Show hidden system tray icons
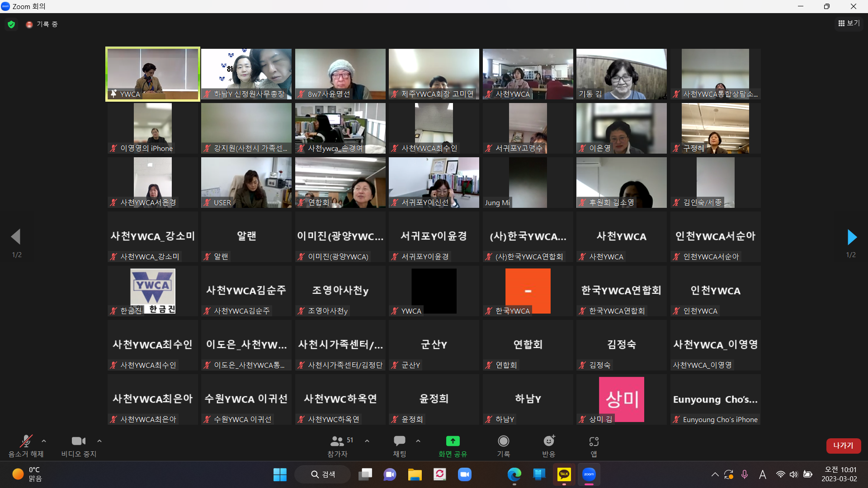 click(715, 474)
